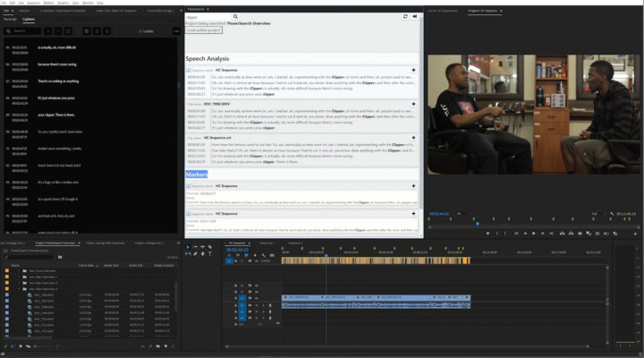
Task: Select the HC Sequence timeline tab
Action: coord(236,243)
